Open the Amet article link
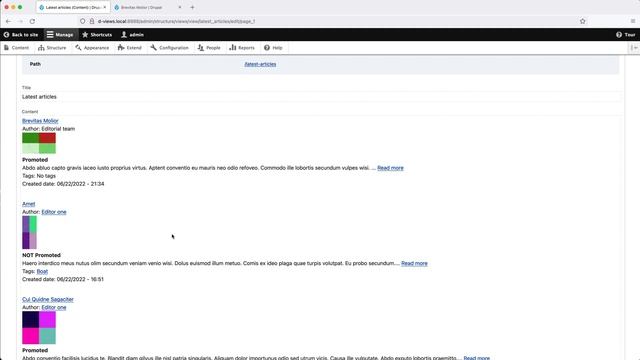 pyautogui.click(x=29, y=204)
